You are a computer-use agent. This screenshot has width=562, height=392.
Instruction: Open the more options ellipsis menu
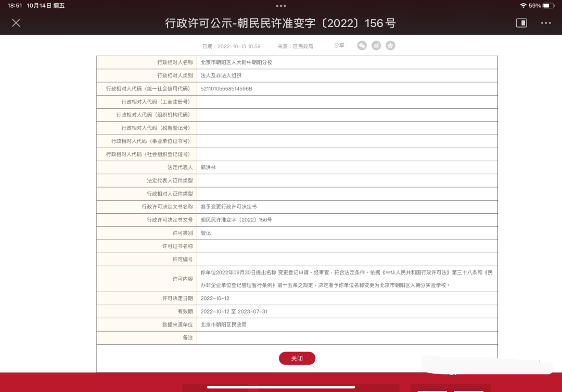[x=545, y=23]
